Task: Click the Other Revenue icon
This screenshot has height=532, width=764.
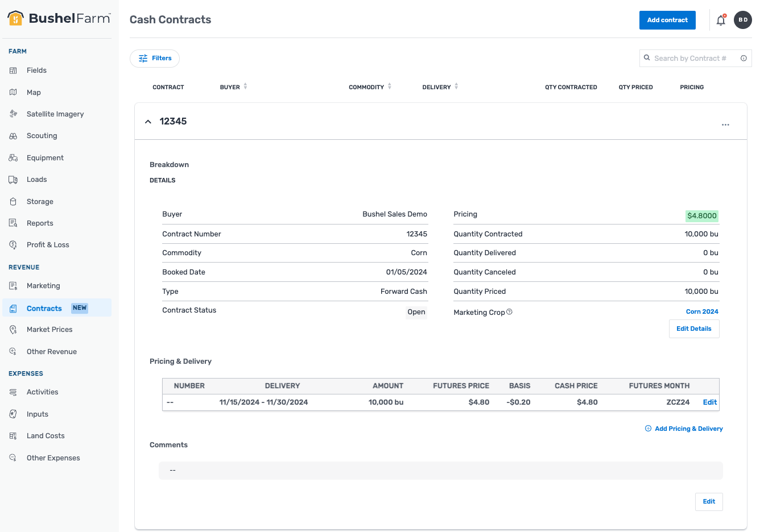Action: pyautogui.click(x=13, y=351)
